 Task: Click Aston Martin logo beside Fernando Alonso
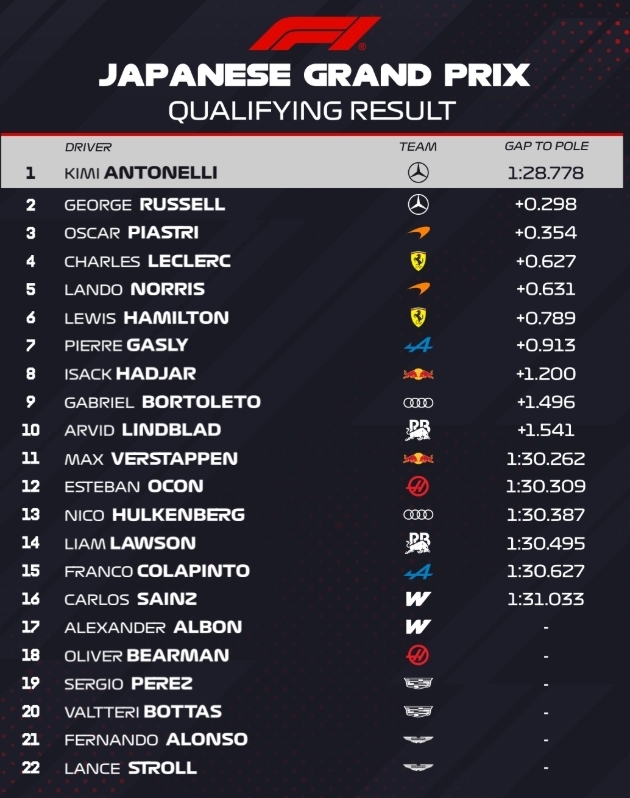click(x=418, y=740)
